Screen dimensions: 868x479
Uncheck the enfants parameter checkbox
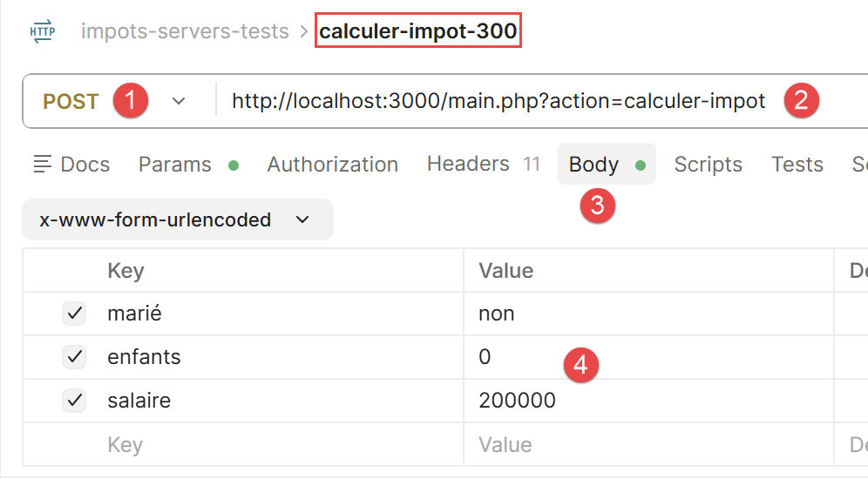click(x=74, y=357)
